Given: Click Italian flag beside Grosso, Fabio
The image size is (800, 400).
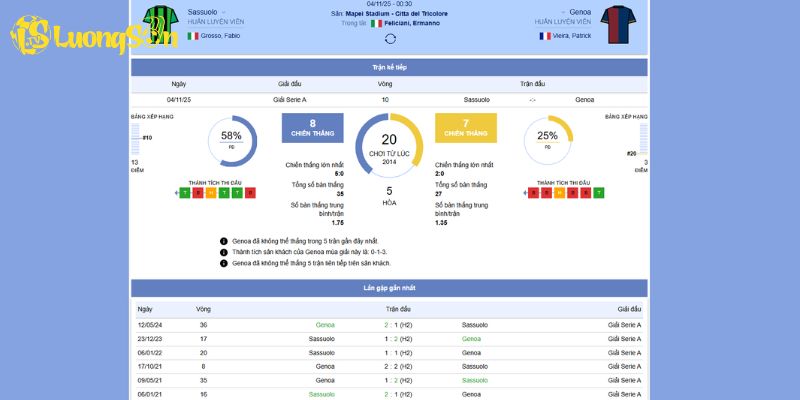Looking at the screenshot, I should click(x=193, y=36).
